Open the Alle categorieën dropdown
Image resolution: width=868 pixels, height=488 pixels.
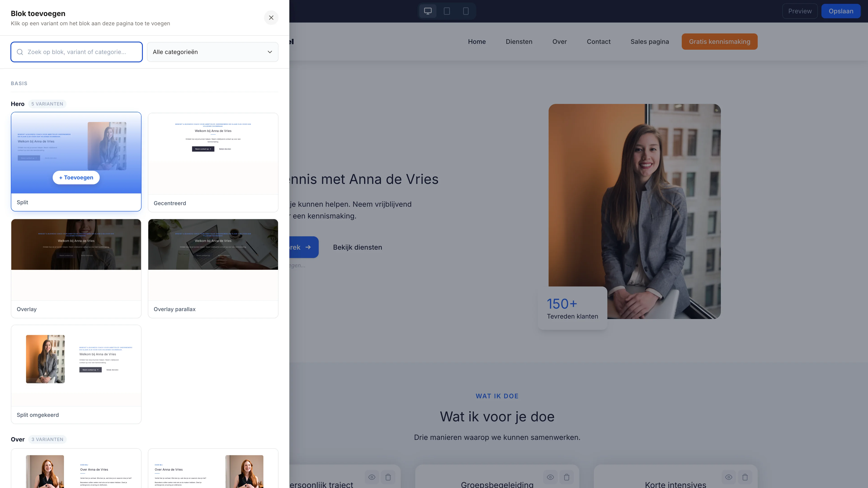pyautogui.click(x=213, y=52)
